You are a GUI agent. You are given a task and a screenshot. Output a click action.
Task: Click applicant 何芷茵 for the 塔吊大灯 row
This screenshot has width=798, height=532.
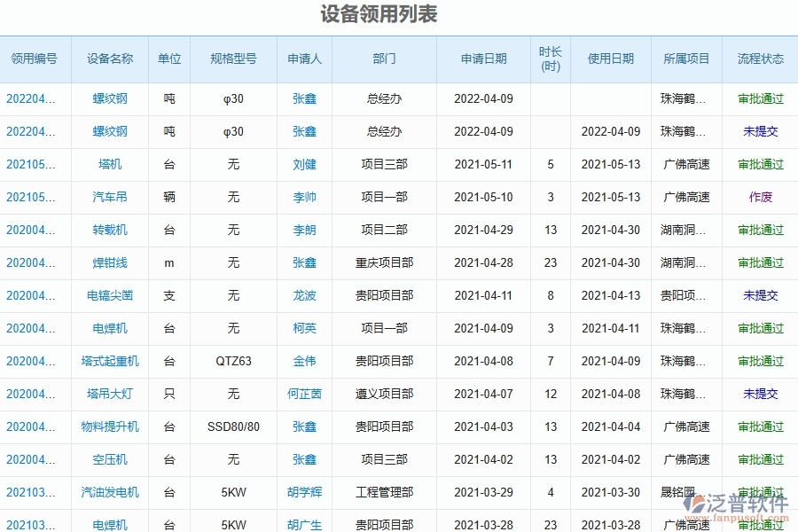coord(304,395)
